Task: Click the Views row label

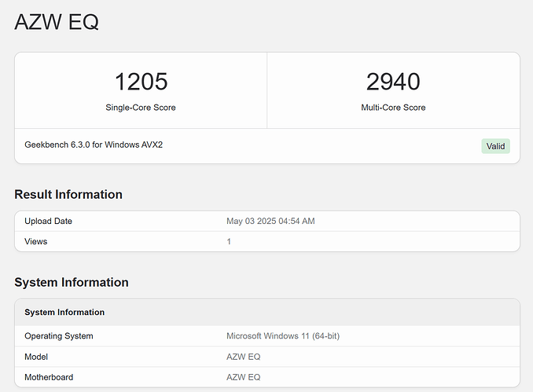Action: [x=36, y=241]
